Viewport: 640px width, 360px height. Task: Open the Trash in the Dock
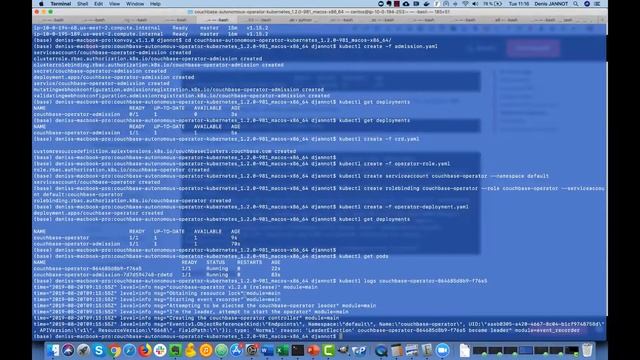[587, 350]
